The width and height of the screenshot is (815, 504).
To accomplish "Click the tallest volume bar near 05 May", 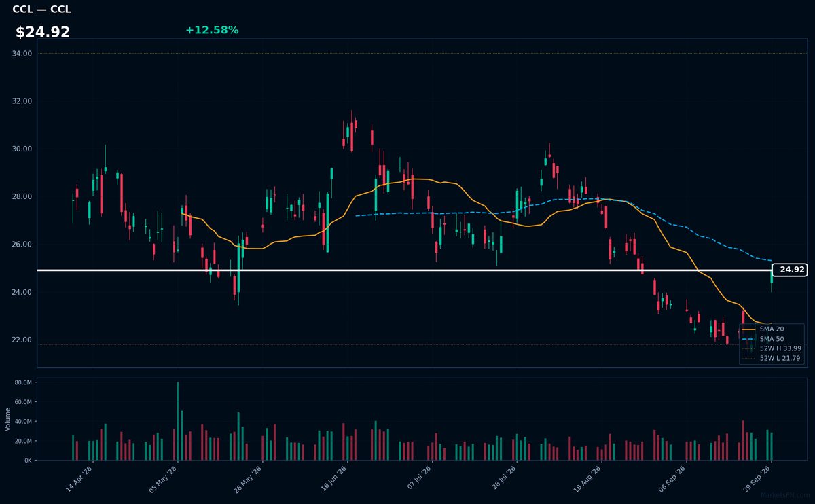I will point(178,421).
